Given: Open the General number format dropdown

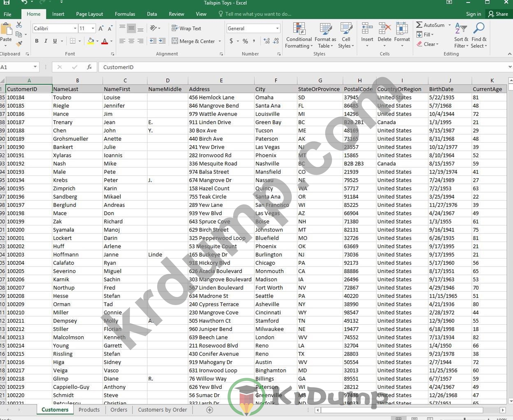Looking at the screenshot, I should pyautogui.click(x=277, y=28).
